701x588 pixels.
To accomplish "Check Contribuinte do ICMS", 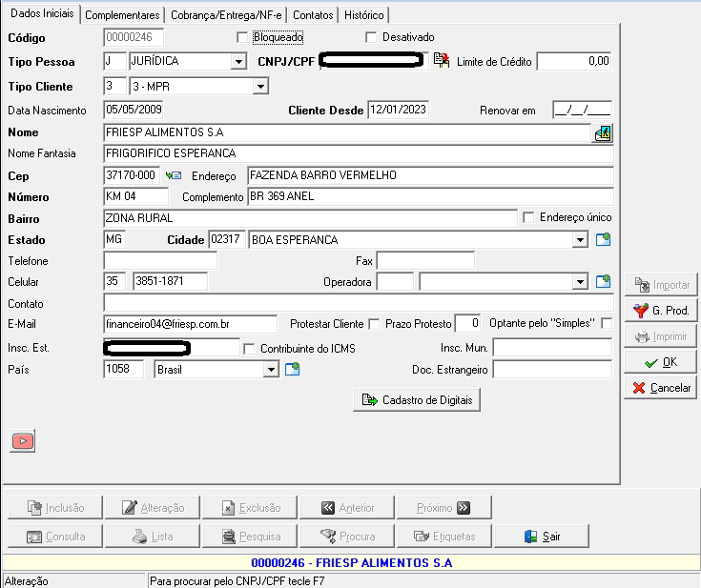I will click(249, 349).
